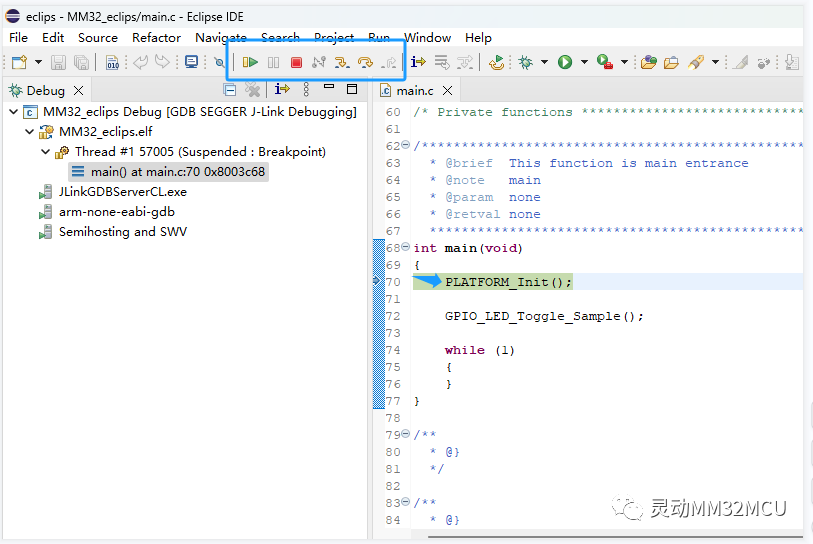Image resolution: width=813 pixels, height=544 pixels.
Task: Switch to the main.c editor tab
Action: pos(414,90)
